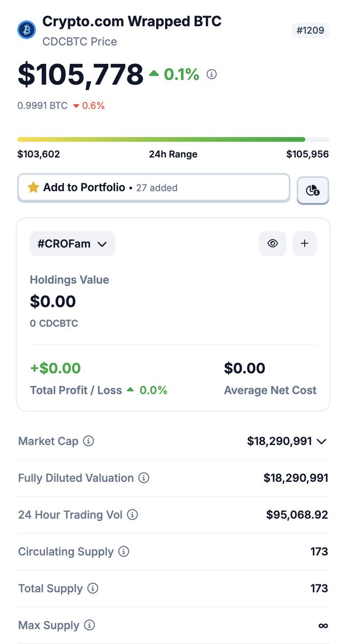Click the Crypto.com Wrapped BTC coin logo

coord(26,30)
